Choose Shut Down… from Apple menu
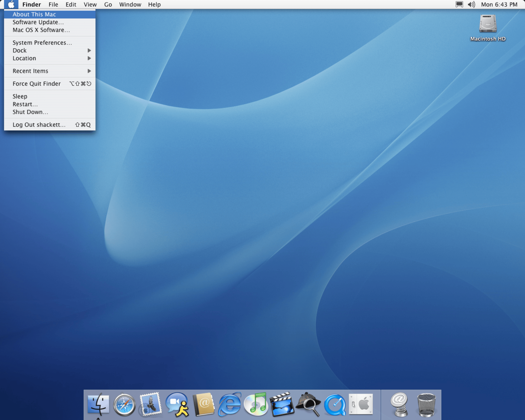The width and height of the screenshot is (525, 420). click(50, 112)
